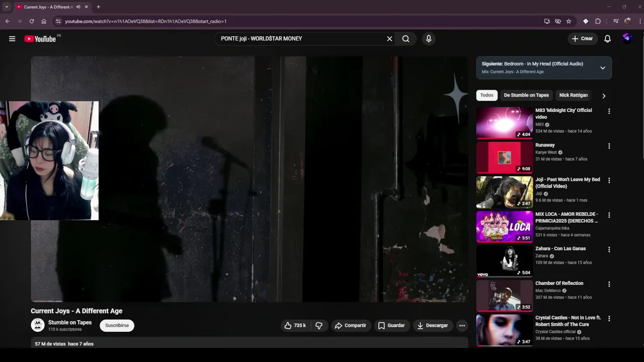Reload the current page
Viewport: 644px width, 362px height.
tap(32, 21)
